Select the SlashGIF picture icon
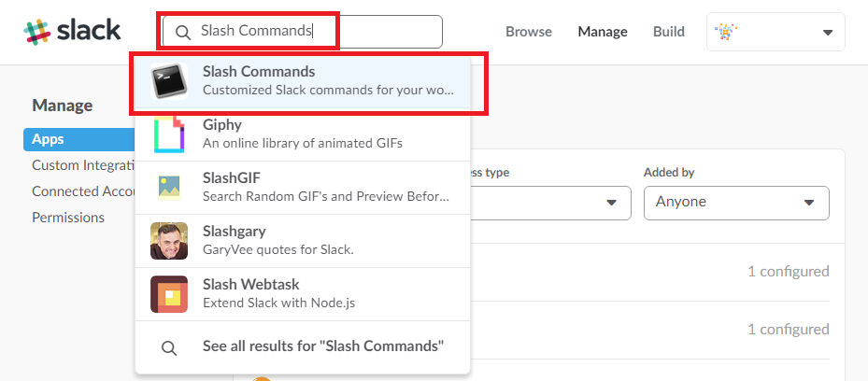This screenshot has height=381, width=868. tap(169, 188)
